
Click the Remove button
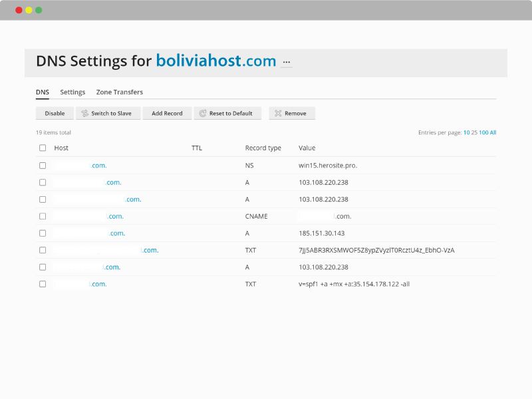(292, 113)
